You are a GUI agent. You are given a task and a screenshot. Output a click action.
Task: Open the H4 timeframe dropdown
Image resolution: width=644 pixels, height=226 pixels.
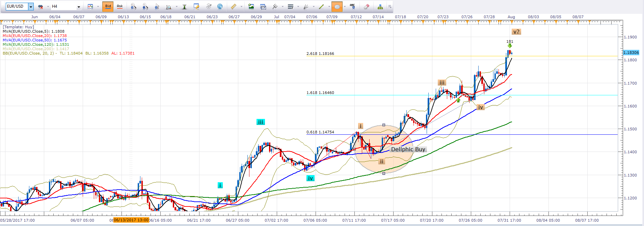79,6
